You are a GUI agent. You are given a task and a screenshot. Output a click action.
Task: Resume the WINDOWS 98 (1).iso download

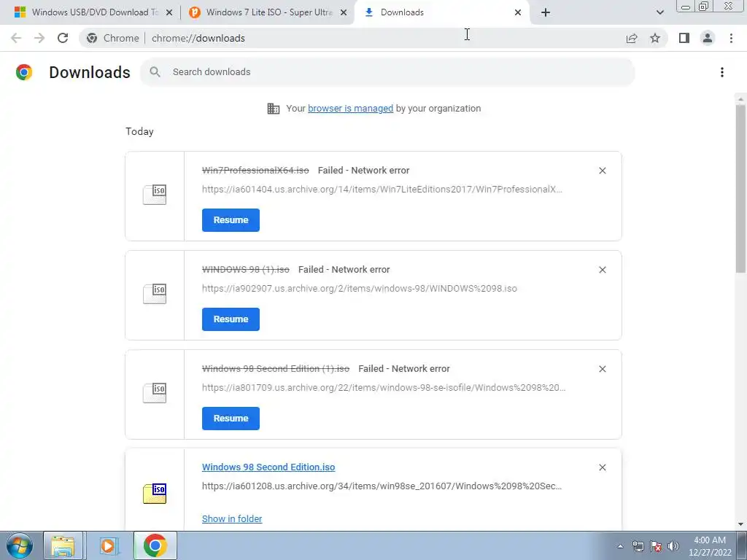tap(231, 319)
